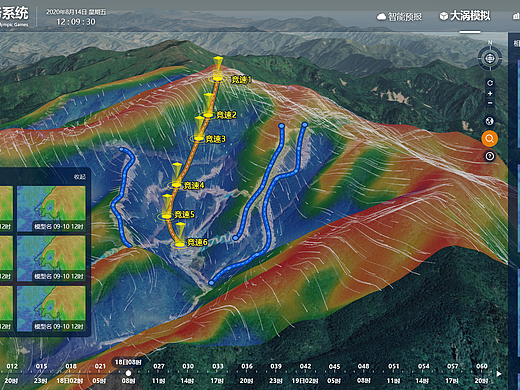Select the 竞速3 yellow station marker

point(199,138)
